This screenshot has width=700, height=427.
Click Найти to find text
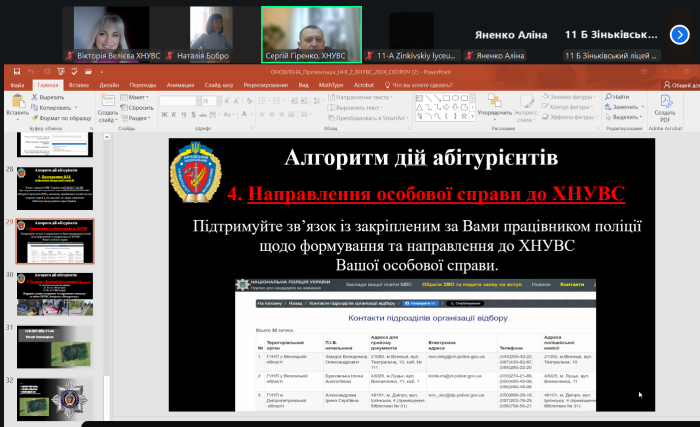coord(617,96)
